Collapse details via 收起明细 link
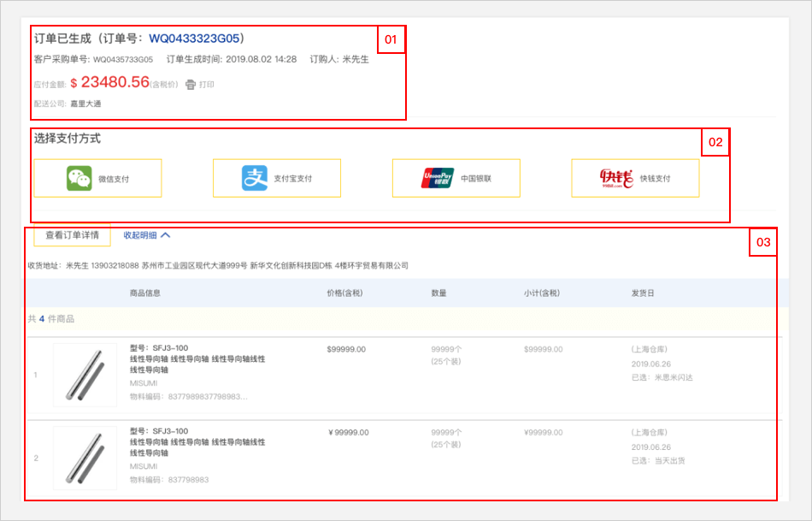The width and height of the screenshot is (812, 521). click(140, 234)
